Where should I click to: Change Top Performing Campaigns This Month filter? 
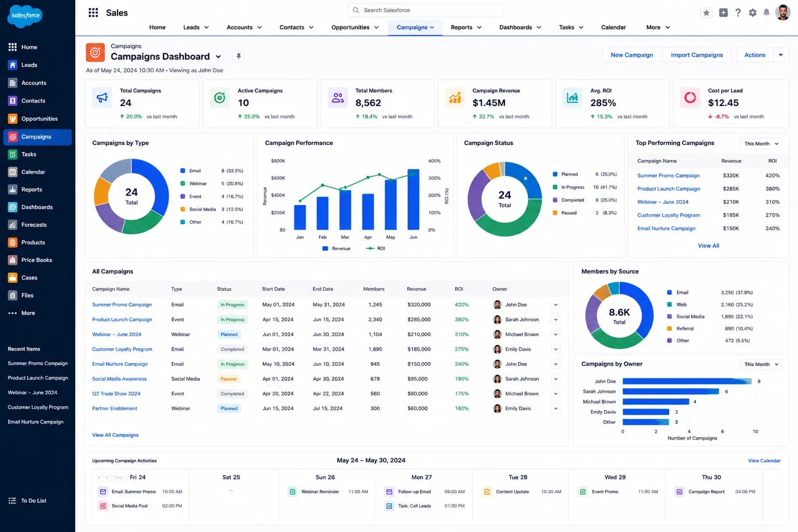[x=761, y=144]
